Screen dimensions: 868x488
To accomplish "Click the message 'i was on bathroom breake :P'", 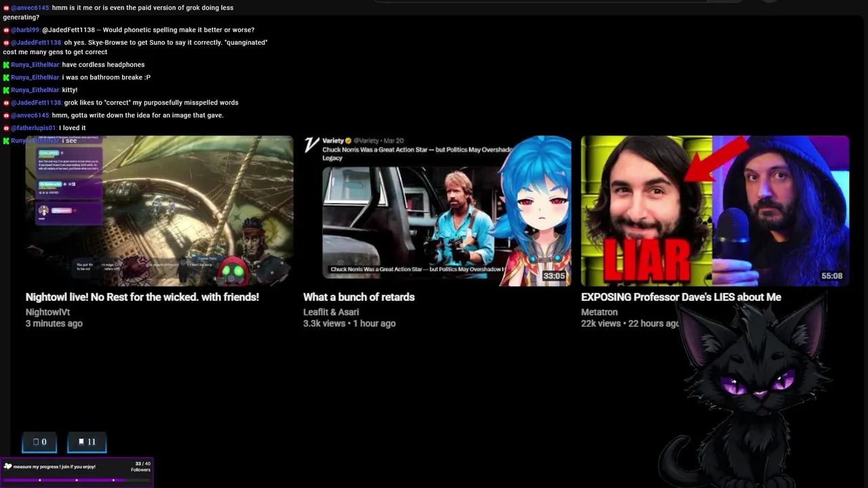I will [x=106, y=77].
